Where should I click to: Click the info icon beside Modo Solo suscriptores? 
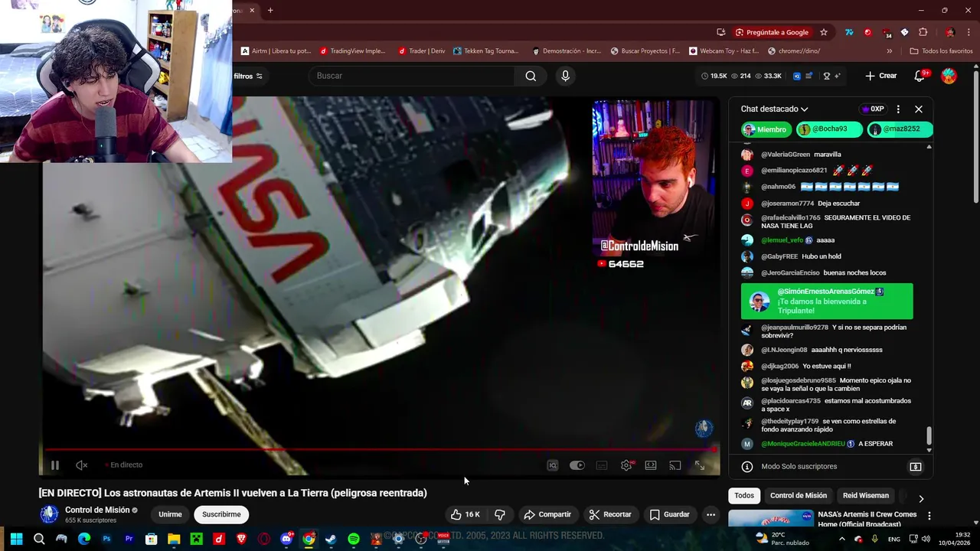coord(747,466)
